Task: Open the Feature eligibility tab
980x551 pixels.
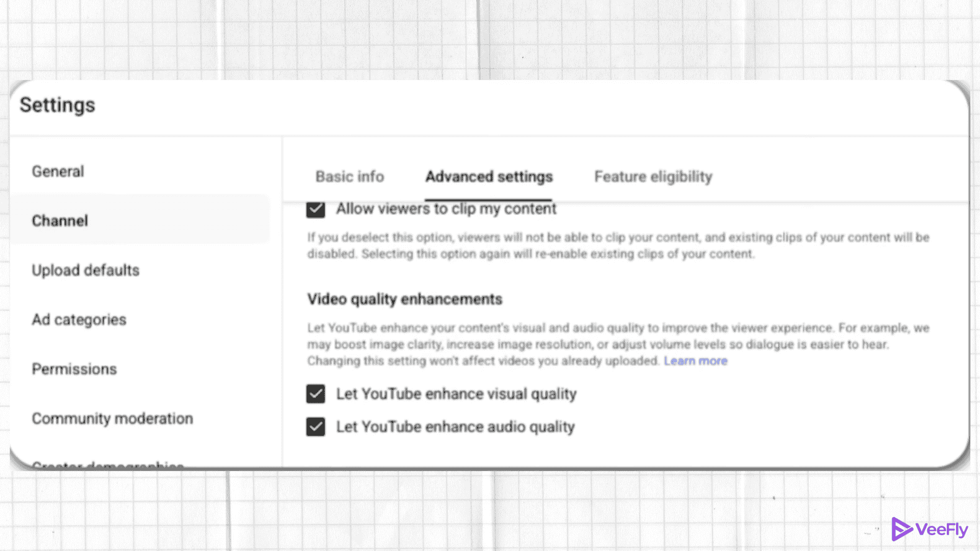Action: tap(653, 177)
